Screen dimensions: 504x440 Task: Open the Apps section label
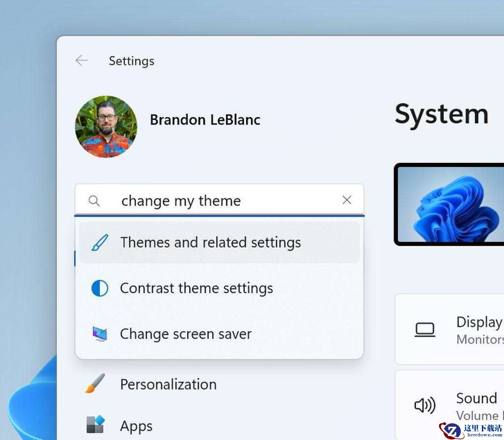[136, 426]
